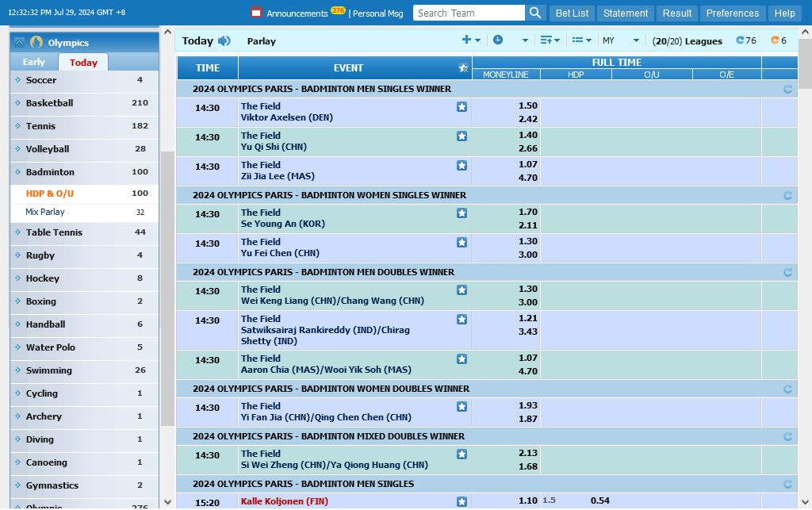Image resolution: width=812 pixels, height=510 pixels.
Task: Open the clock time filter dropdown
Action: [510, 40]
